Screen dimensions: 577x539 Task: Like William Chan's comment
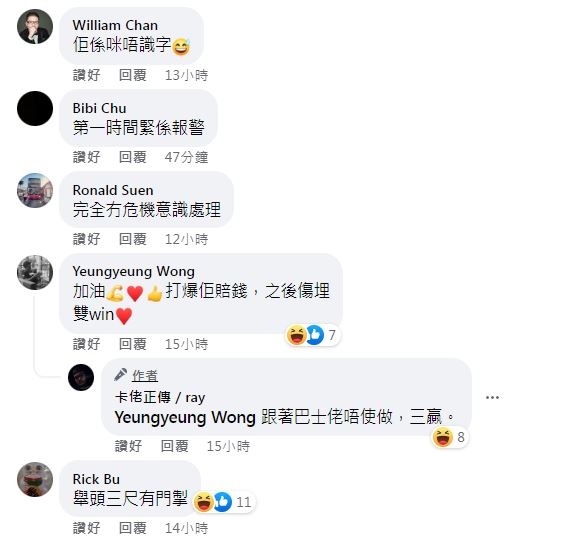86,75
